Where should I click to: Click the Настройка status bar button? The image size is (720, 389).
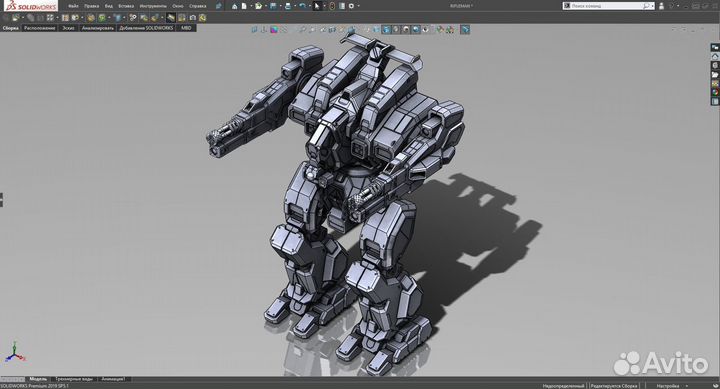(668, 386)
